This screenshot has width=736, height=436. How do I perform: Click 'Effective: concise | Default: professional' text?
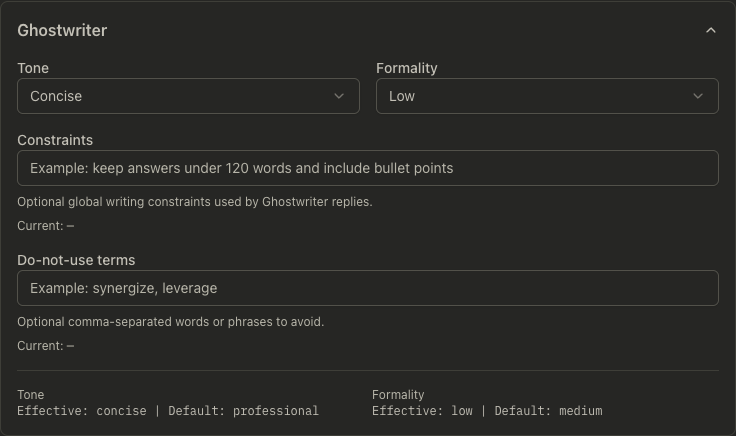pyautogui.click(x=168, y=411)
